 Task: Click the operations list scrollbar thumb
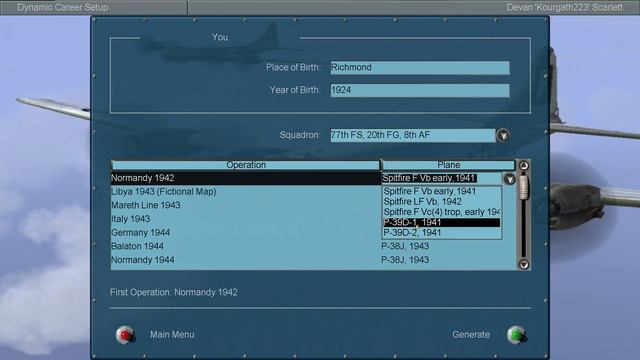(x=524, y=187)
